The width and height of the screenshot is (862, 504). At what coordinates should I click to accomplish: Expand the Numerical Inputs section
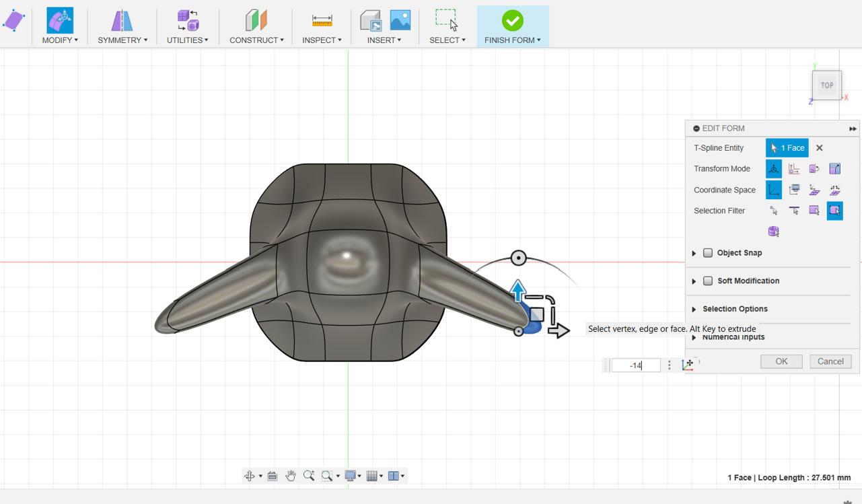[x=694, y=337]
